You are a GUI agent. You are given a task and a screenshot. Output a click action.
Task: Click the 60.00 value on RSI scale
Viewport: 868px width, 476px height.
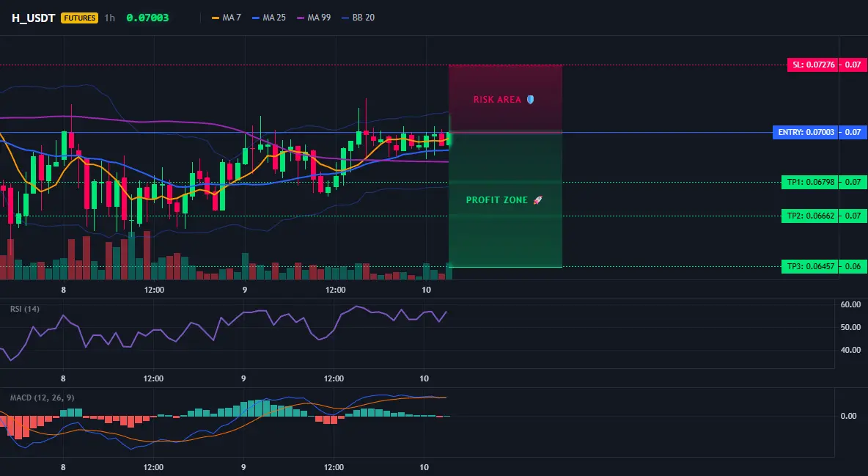point(850,305)
